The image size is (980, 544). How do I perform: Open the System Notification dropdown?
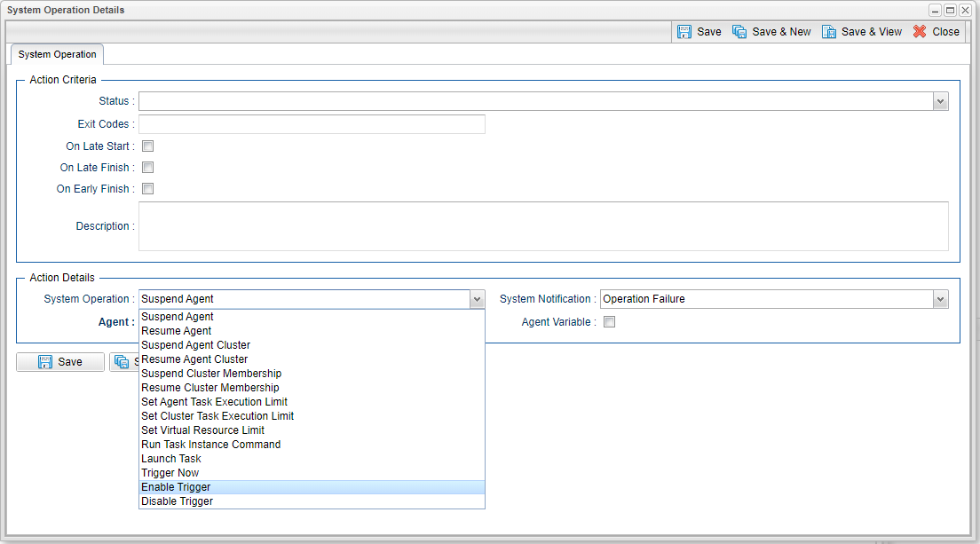pos(941,300)
